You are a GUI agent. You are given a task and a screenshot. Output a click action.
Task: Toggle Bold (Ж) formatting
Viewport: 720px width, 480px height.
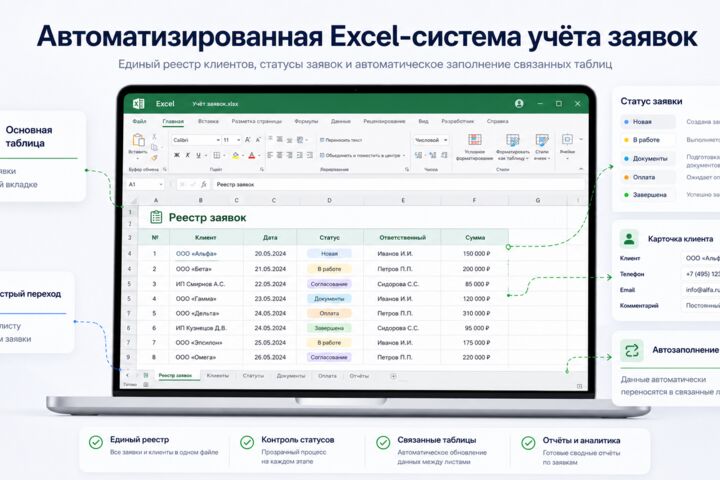pyautogui.click(x=177, y=156)
